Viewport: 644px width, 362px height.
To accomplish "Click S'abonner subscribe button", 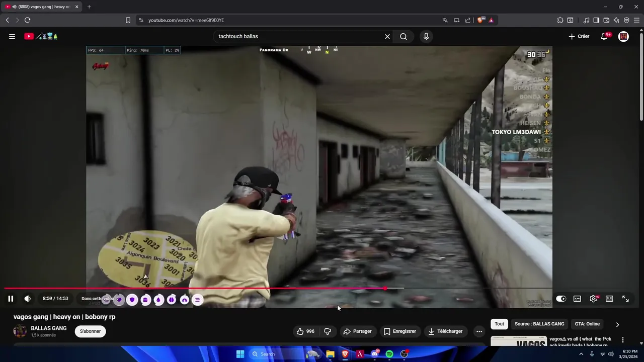I will click(x=91, y=331).
